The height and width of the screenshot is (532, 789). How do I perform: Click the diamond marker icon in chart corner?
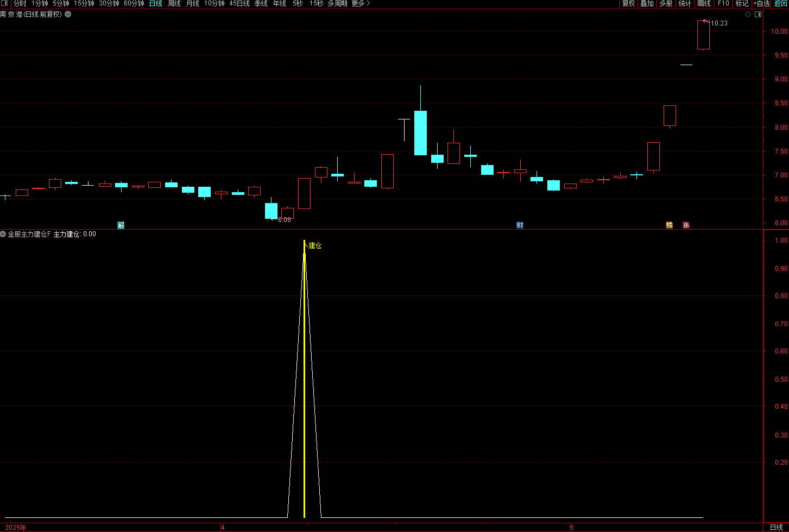click(x=748, y=14)
